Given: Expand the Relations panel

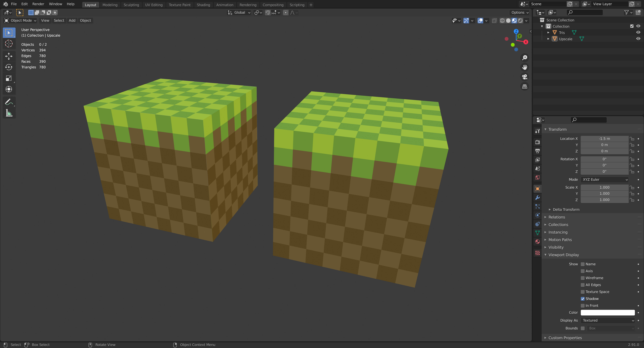Looking at the screenshot, I should (x=556, y=217).
